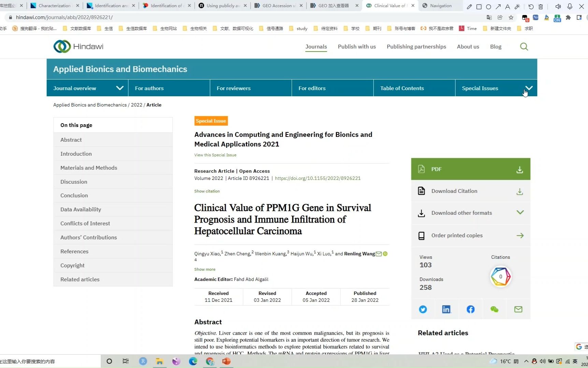Select the circle annotation tool
Image resolution: width=588 pixels, height=368 pixels.
[488, 6]
